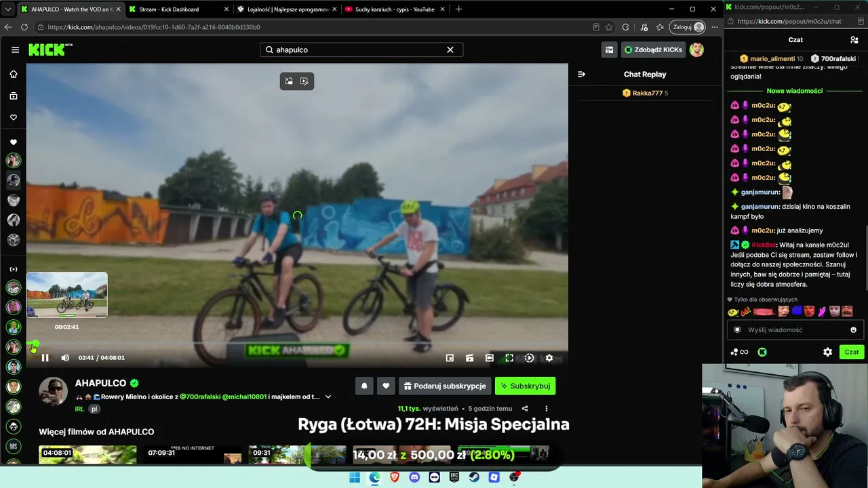The width and height of the screenshot is (868, 488).
Task: Open Microsoft Edge from the taskbar
Action: pyautogui.click(x=374, y=477)
